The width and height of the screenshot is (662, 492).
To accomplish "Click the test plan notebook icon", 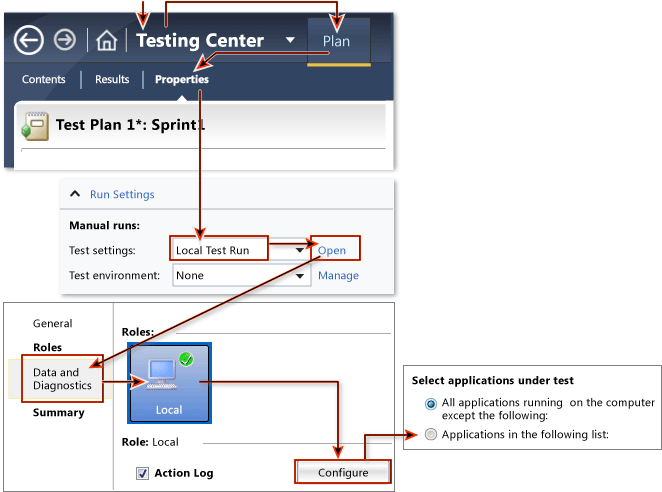I will 35,126.
